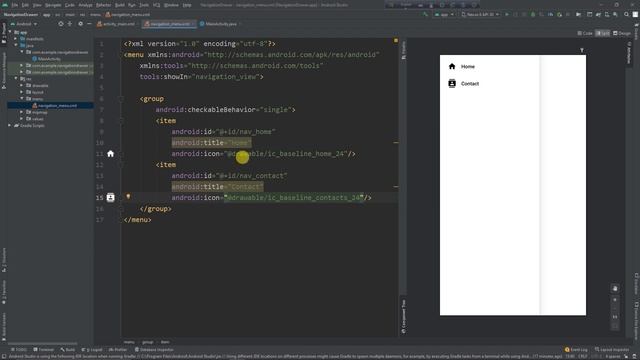The image size is (640, 360).
Task: Open the Edit menu
Action: coord(25,5)
